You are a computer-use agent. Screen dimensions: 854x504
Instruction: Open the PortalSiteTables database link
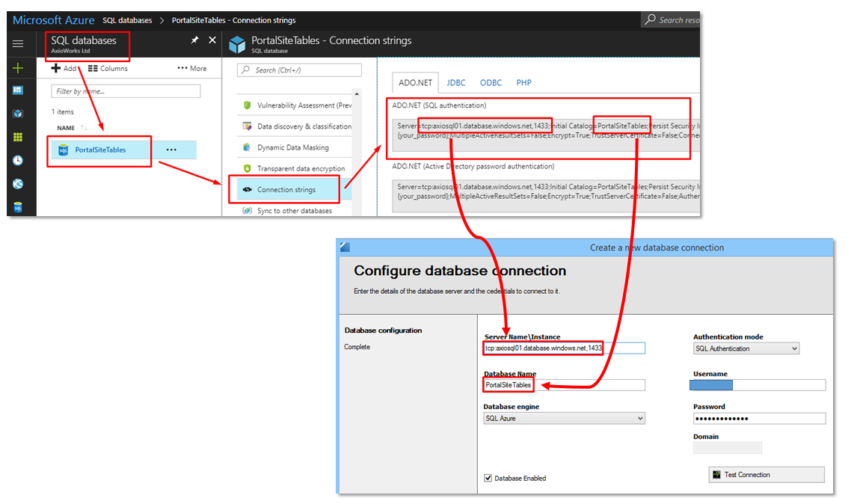point(100,150)
